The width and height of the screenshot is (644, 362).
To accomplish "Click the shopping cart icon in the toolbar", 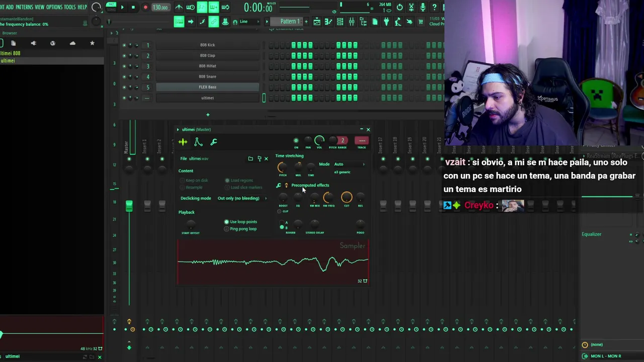I will click(x=421, y=21).
